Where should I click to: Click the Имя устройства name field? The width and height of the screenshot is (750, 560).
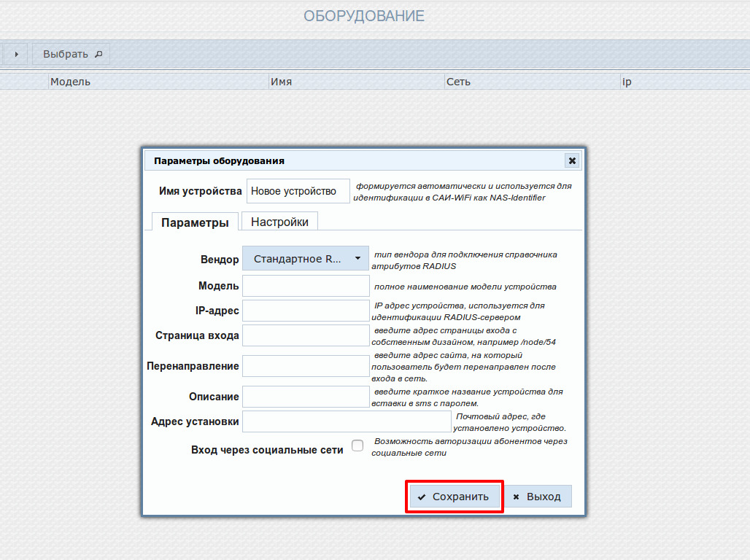(x=298, y=190)
